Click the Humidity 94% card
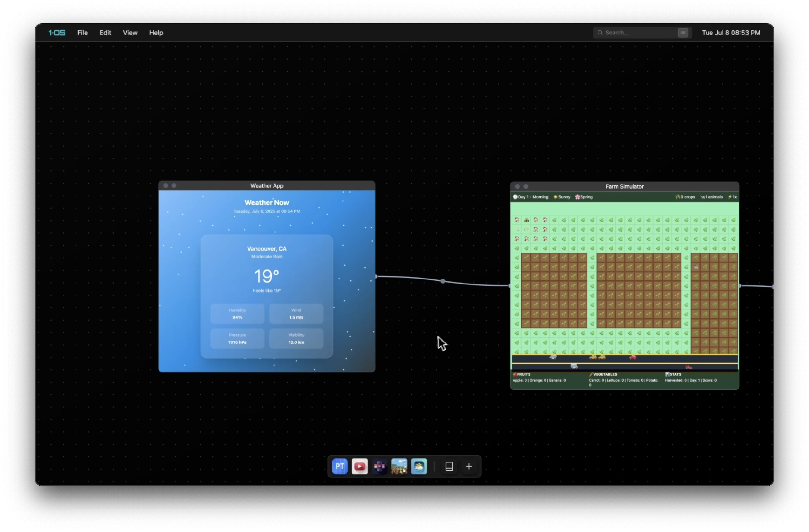This screenshot has width=809, height=532. coord(237,313)
